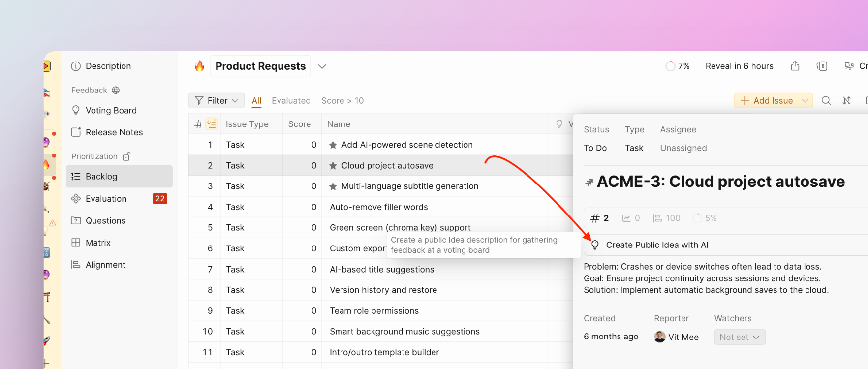Click Reveal in 6 hours
Viewport: 868px width, 369px height.
click(x=739, y=66)
